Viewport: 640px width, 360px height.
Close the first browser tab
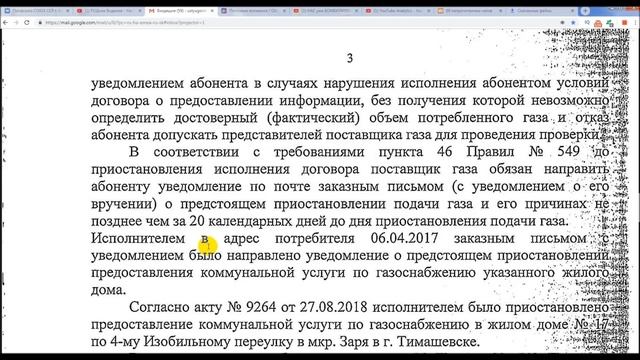coord(67,11)
